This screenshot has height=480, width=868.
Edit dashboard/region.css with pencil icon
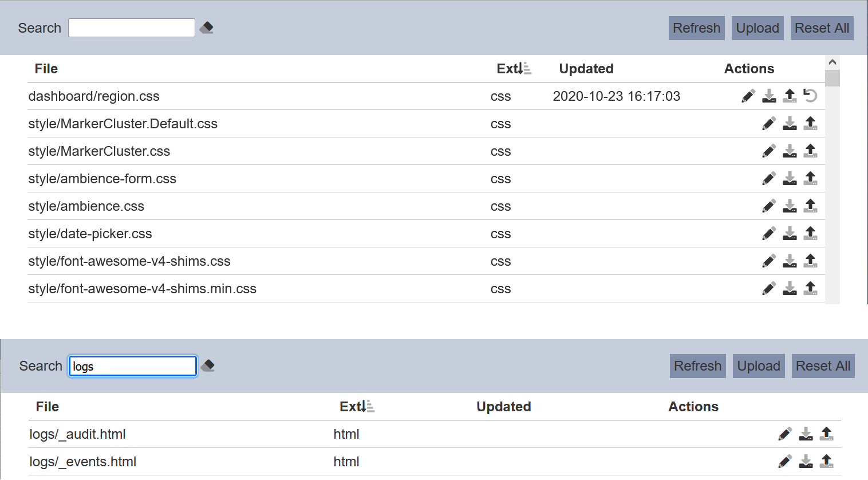(748, 96)
